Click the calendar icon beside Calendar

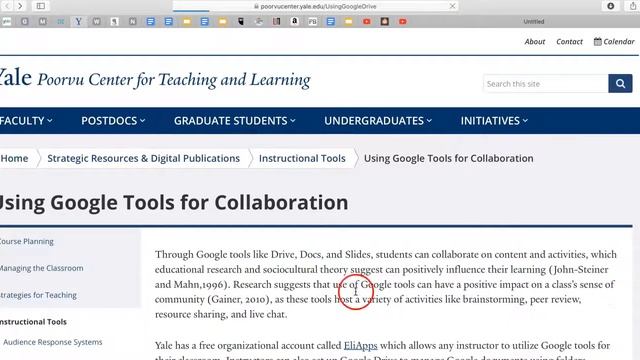pyautogui.click(x=598, y=41)
